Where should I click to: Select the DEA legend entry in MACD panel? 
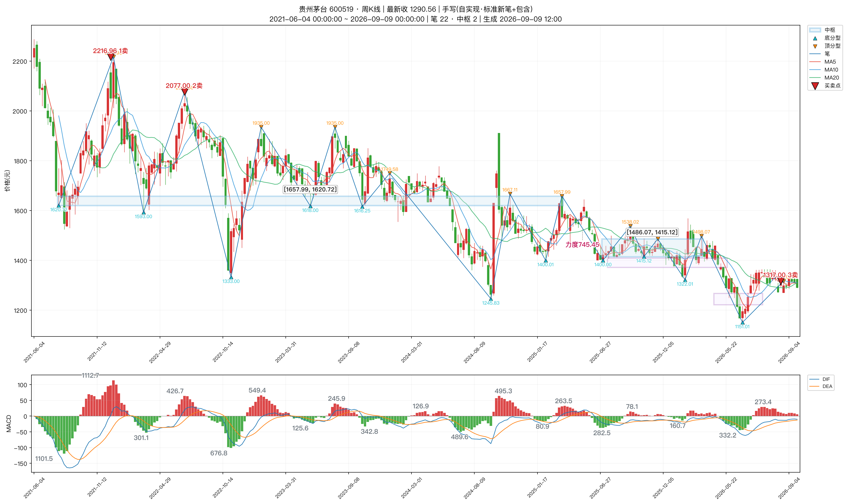coord(820,386)
